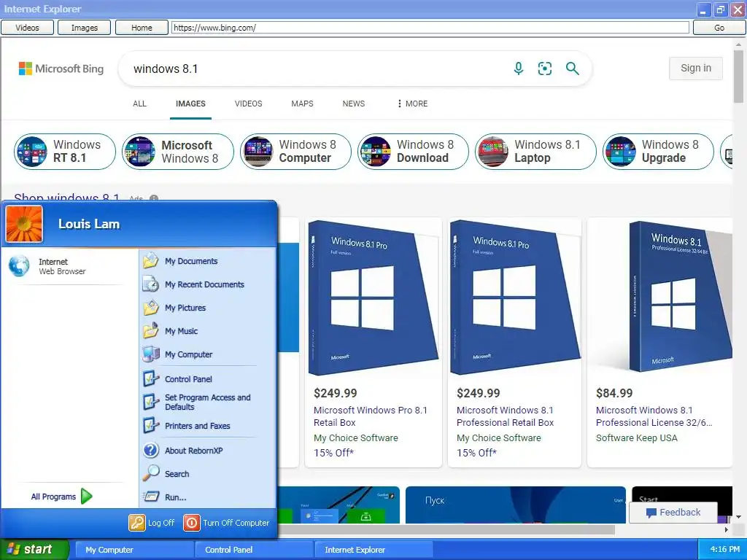Switch to Control Panel taskbar item
Viewport: 747px width, 560px height.
[254, 550]
